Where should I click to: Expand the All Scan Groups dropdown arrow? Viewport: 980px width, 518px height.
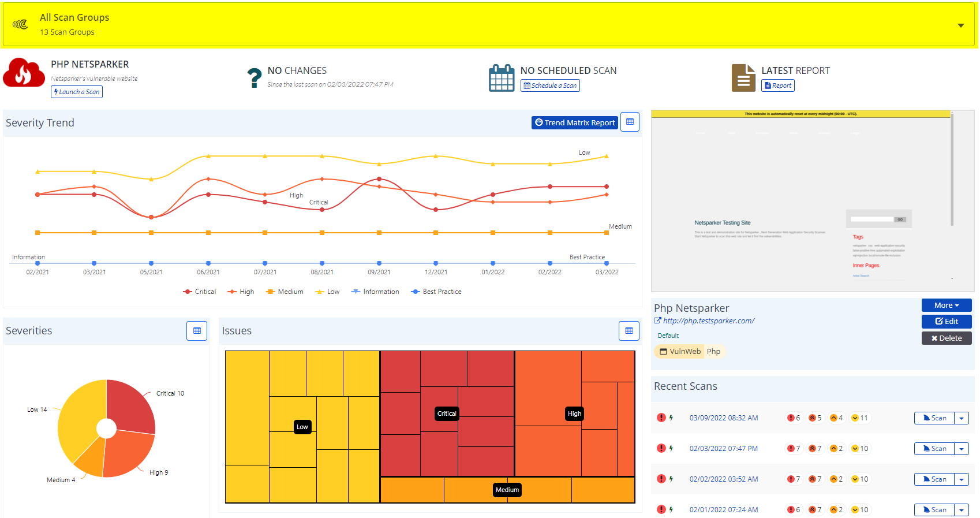click(x=961, y=25)
